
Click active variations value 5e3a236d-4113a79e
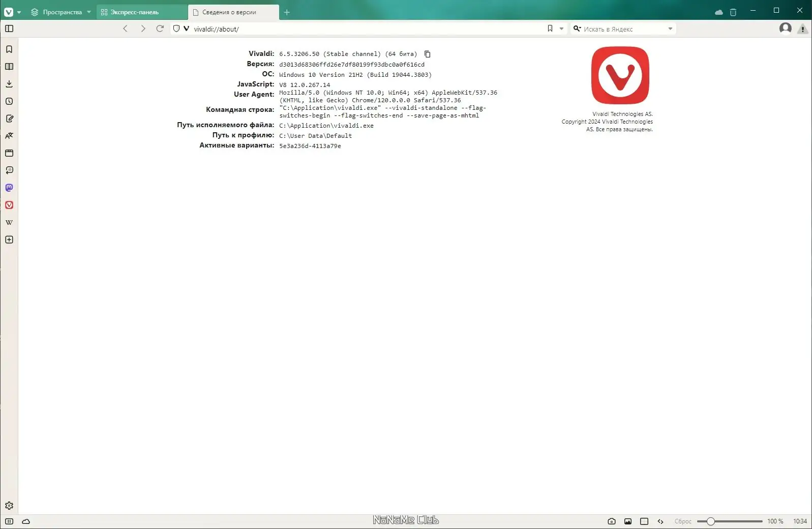[310, 146]
